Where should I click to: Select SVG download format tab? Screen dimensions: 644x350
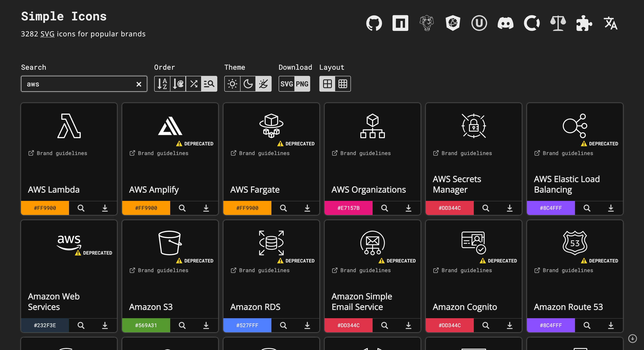click(x=287, y=84)
